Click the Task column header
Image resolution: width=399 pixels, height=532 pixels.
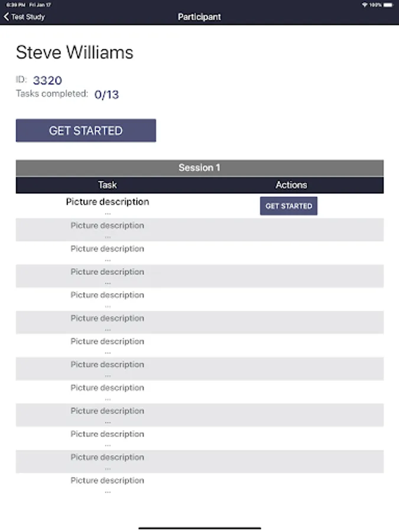point(107,185)
